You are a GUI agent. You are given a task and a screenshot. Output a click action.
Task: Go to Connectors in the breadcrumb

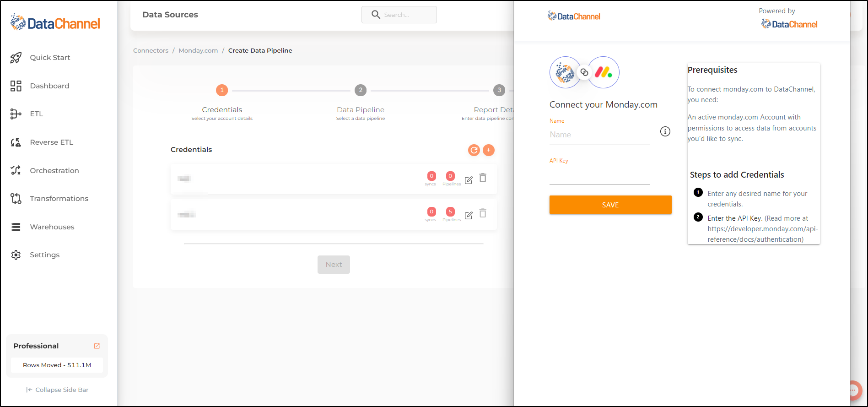151,51
